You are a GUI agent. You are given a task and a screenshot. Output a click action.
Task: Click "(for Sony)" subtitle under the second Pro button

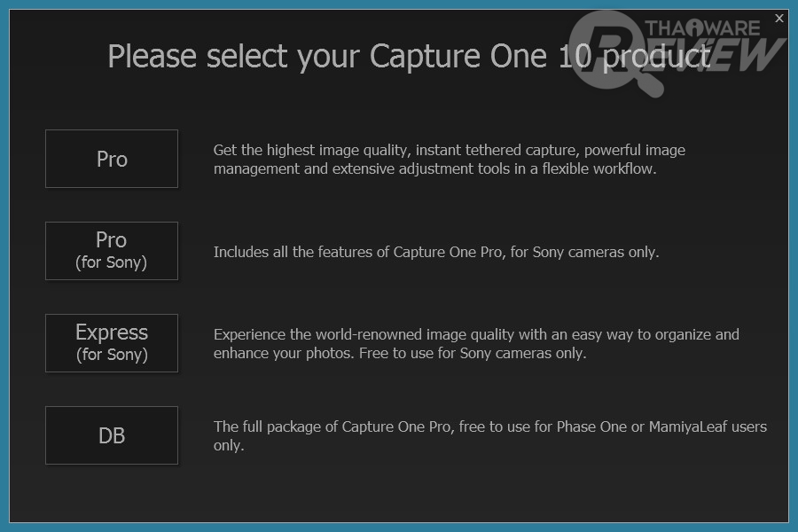point(112,262)
